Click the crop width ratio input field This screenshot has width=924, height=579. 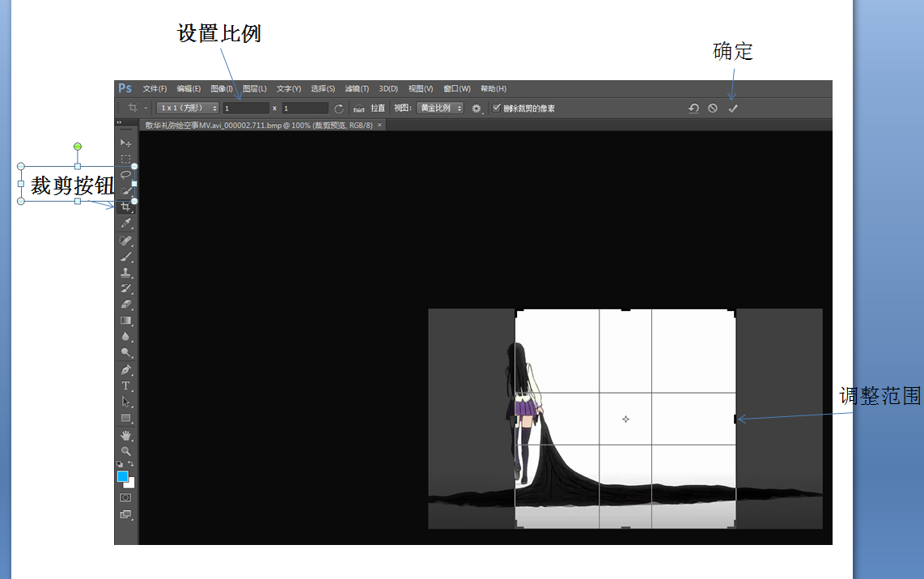246,109
